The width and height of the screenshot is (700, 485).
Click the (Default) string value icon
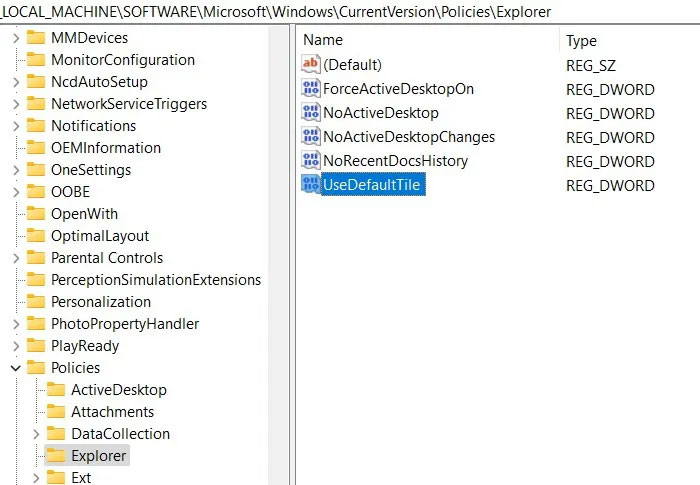click(x=310, y=64)
